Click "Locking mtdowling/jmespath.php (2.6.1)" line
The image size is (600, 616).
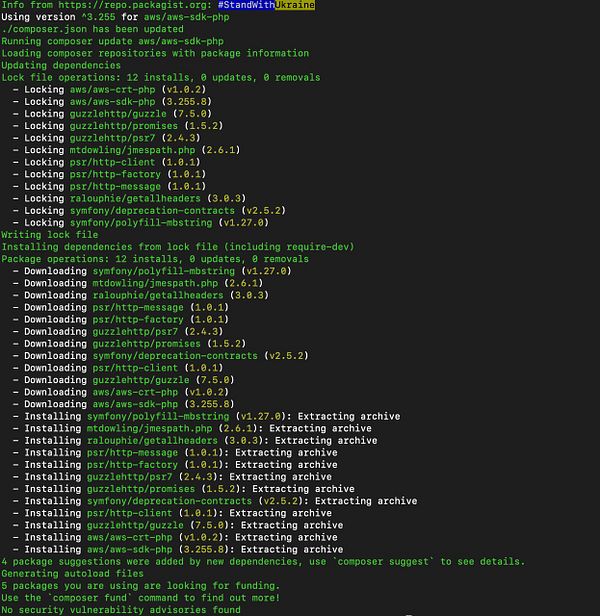click(127, 150)
